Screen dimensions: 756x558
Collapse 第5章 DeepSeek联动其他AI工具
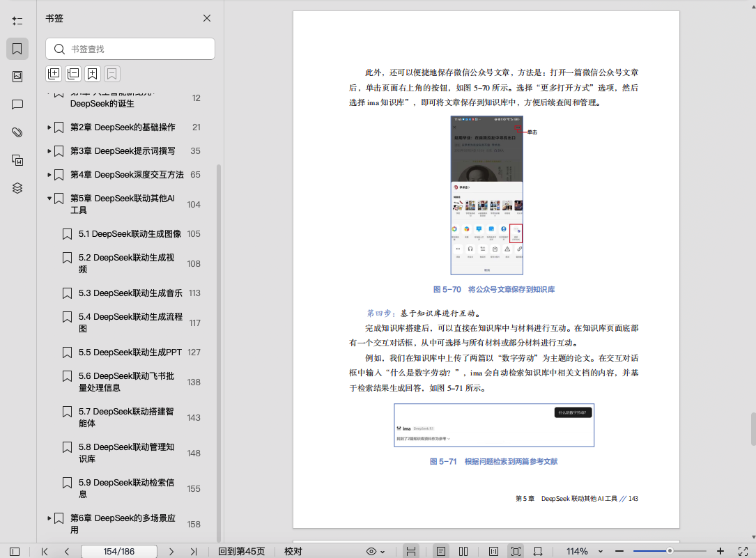(x=49, y=198)
